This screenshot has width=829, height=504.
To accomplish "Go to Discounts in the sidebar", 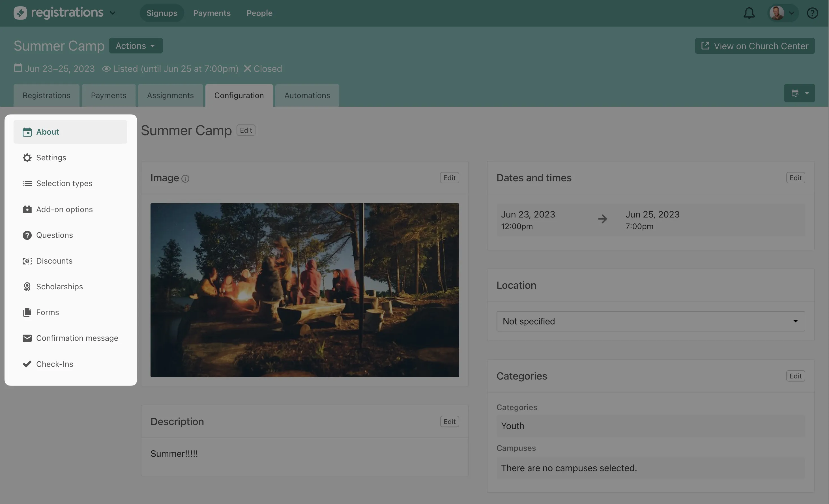I will (54, 261).
